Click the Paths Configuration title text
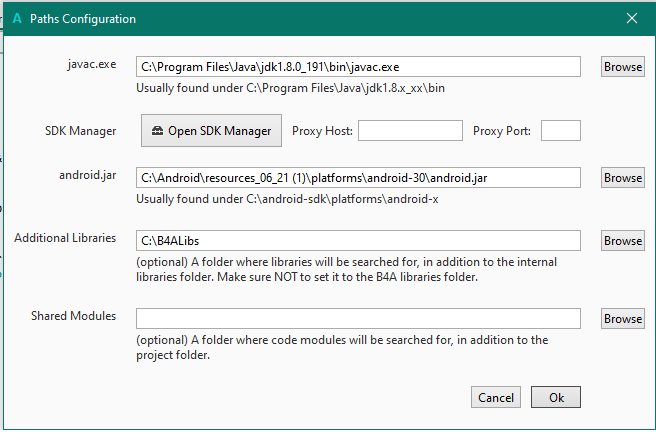Screen dimensions: 656x433 [x=83, y=18]
